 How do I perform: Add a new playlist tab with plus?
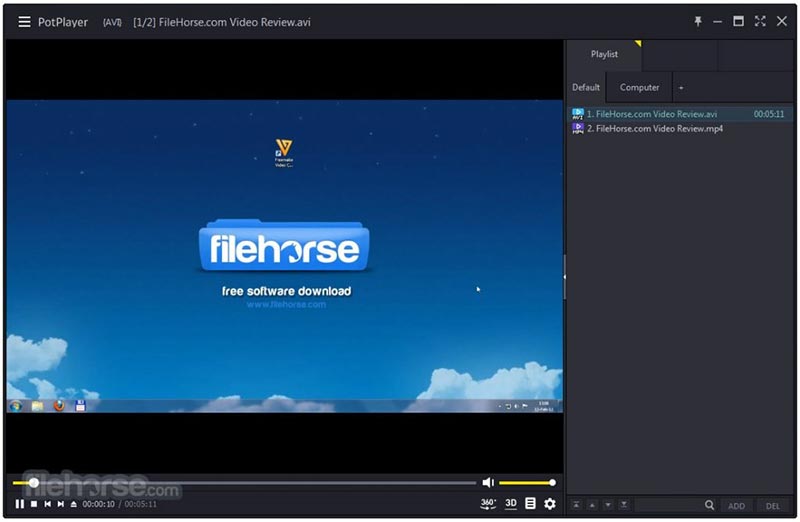(x=681, y=87)
